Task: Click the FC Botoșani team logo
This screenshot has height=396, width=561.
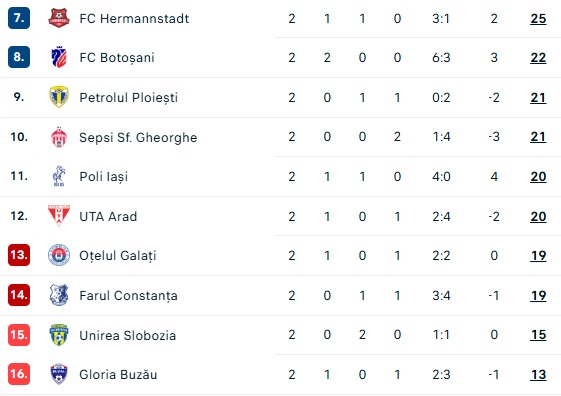Action: tap(59, 57)
